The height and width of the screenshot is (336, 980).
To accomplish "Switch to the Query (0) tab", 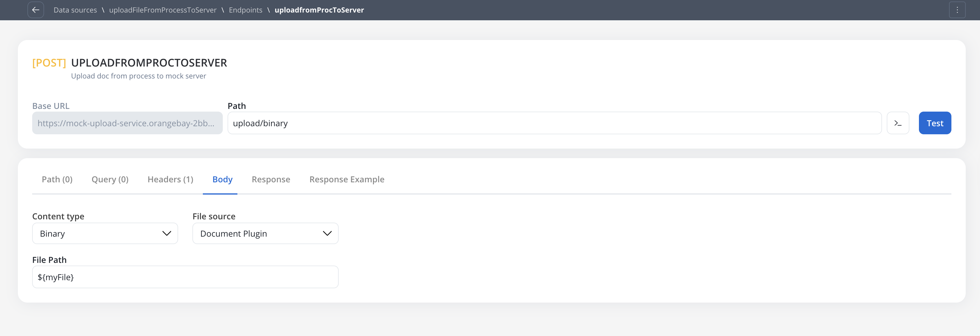I will pos(110,179).
